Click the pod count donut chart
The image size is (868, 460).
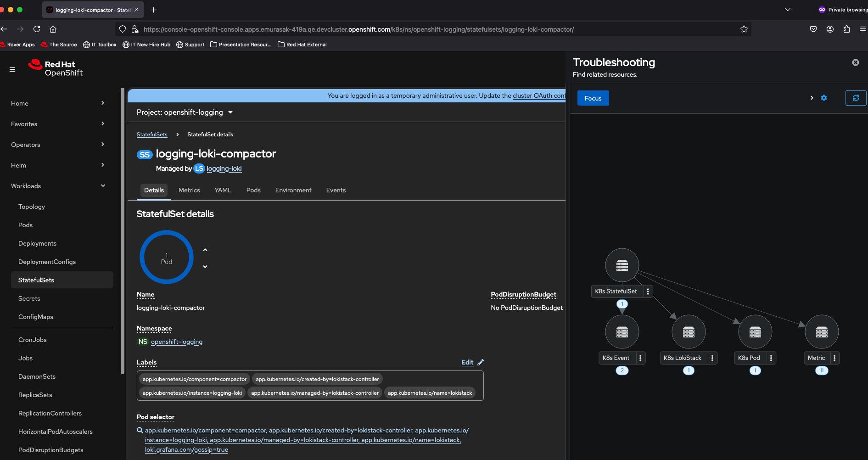pyautogui.click(x=167, y=257)
